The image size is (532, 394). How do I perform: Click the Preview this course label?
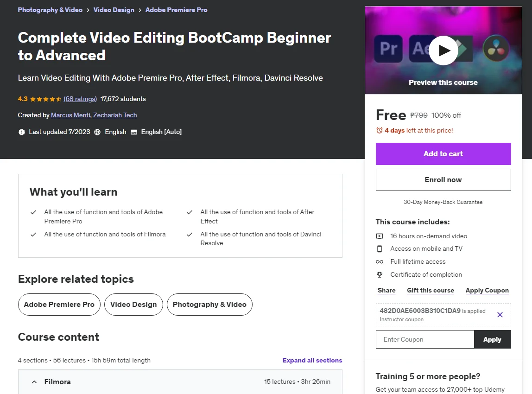(x=443, y=83)
